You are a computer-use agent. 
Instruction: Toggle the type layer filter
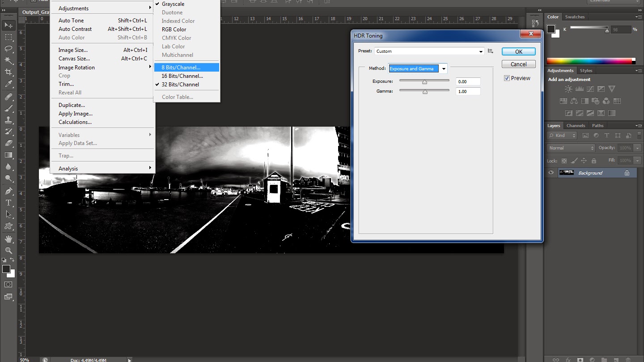click(606, 136)
